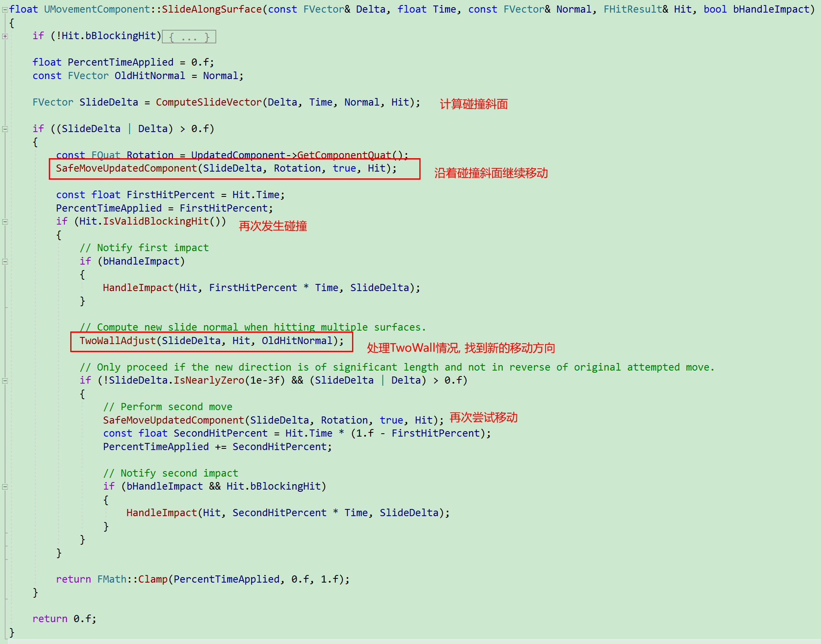821x644 pixels.
Task: Collapse the bHandleImpact && Hit.bBlockingHit block
Action: coord(5,487)
